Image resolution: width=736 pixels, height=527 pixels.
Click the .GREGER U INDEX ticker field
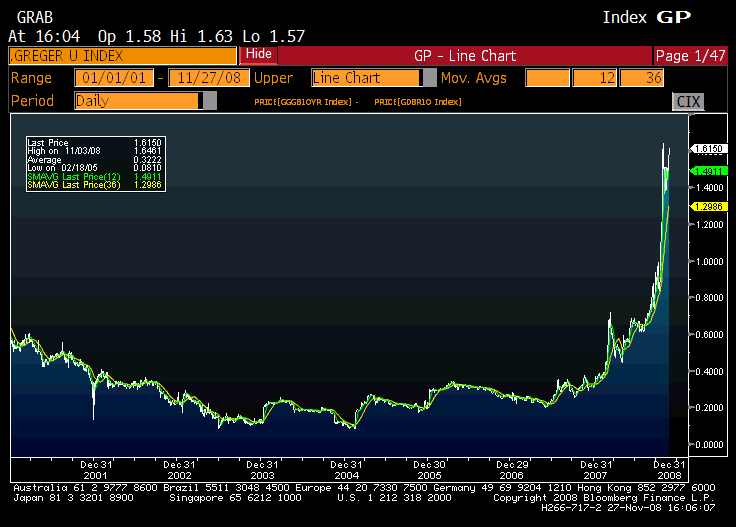click(122, 55)
